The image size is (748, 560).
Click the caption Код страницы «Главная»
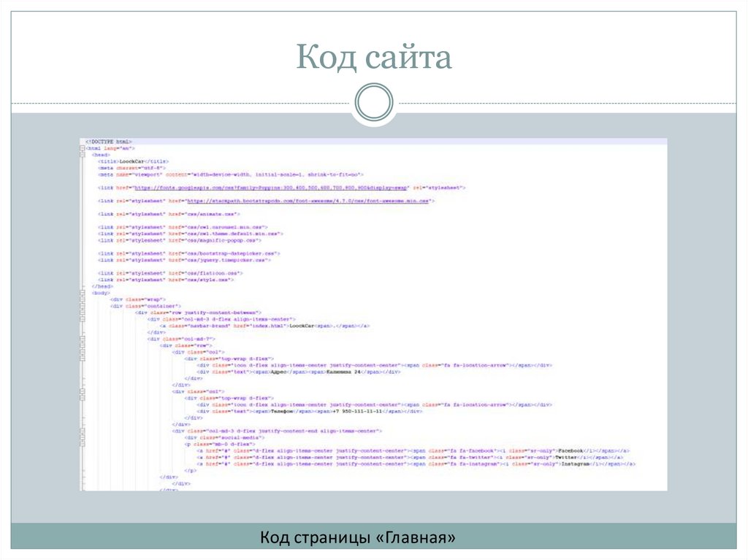[359, 536]
